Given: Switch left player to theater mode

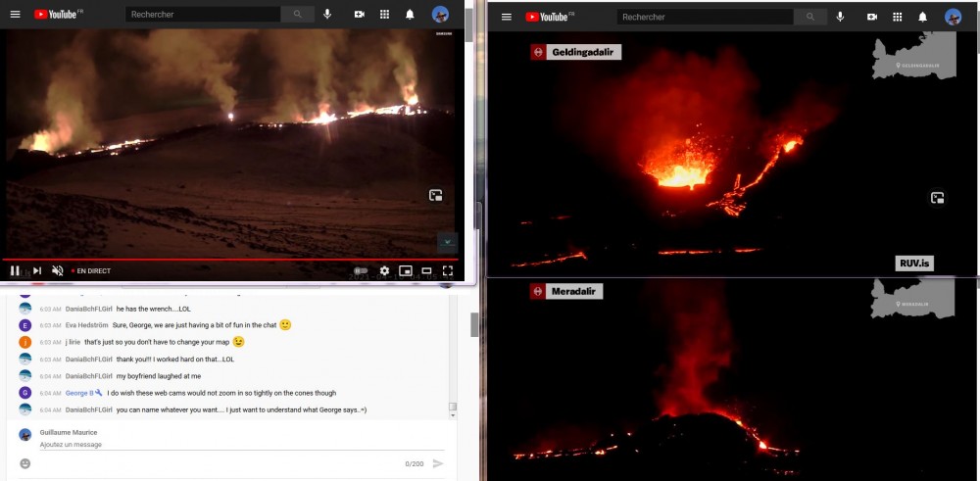Looking at the screenshot, I should tap(426, 270).
